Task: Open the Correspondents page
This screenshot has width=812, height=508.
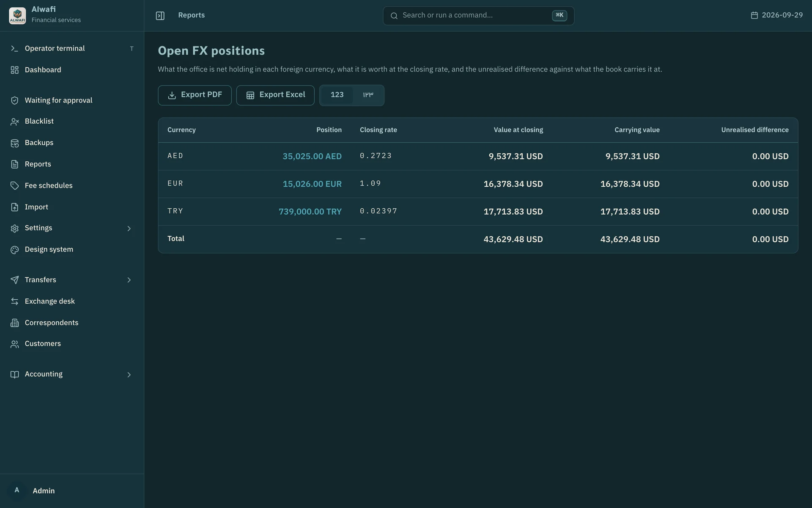Action: [x=72, y=323]
